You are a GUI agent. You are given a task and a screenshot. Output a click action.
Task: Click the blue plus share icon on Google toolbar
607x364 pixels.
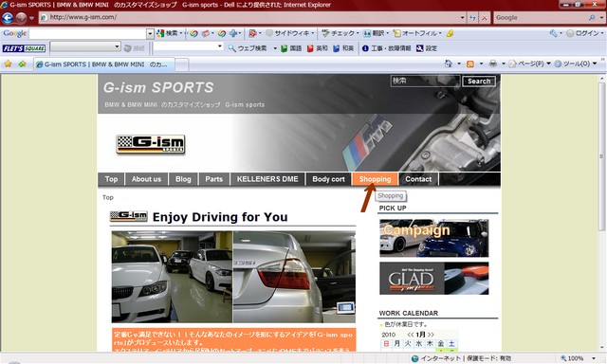coord(233,34)
